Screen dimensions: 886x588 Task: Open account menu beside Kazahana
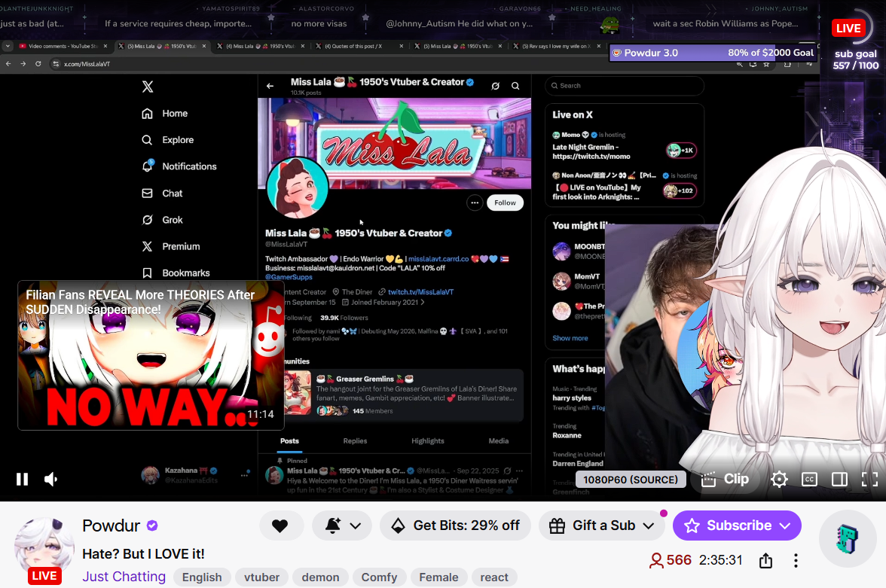pos(245,475)
